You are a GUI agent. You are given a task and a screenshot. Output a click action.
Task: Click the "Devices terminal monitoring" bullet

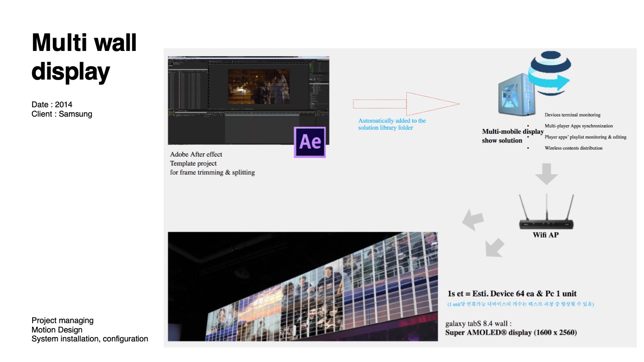572,115
